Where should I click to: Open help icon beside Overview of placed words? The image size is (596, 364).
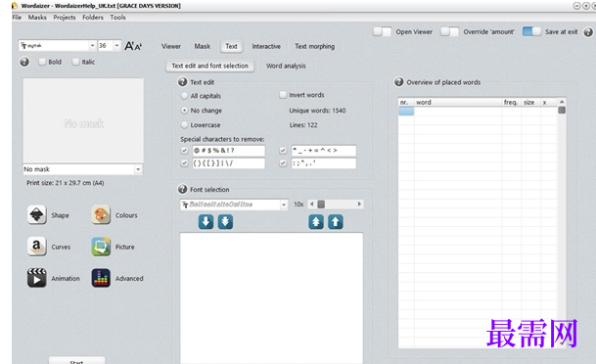pos(398,81)
